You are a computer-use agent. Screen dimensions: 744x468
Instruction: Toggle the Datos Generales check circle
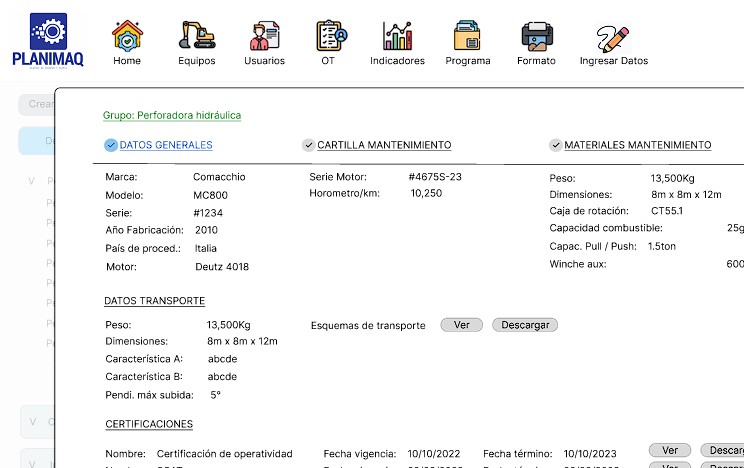click(x=111, y=145)
